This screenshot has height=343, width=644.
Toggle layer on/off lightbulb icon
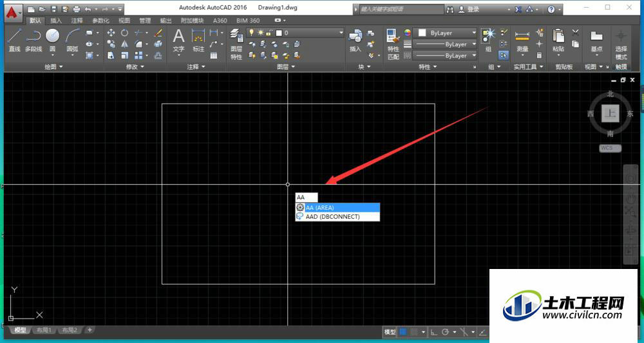252,33
